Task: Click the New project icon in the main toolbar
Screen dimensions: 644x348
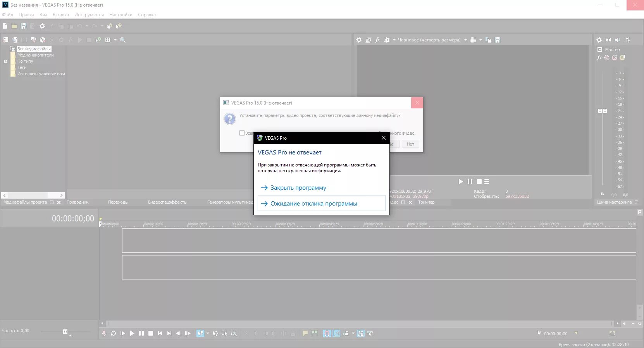Action: tap(5, 26)
